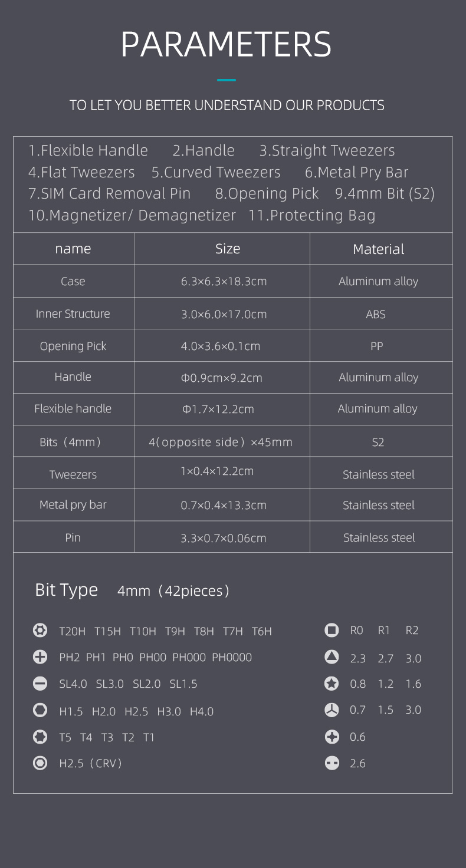Click the hex bit icon beside H1.5
Image resolution: width=466 pixels, height=868 pixels.
pos(40,711)
